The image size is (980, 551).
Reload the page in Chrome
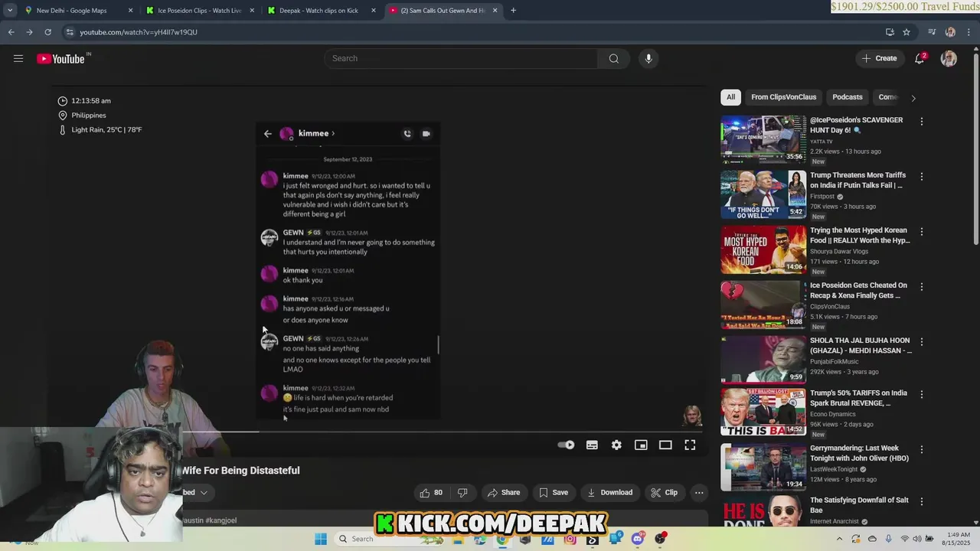click(47, 32)
